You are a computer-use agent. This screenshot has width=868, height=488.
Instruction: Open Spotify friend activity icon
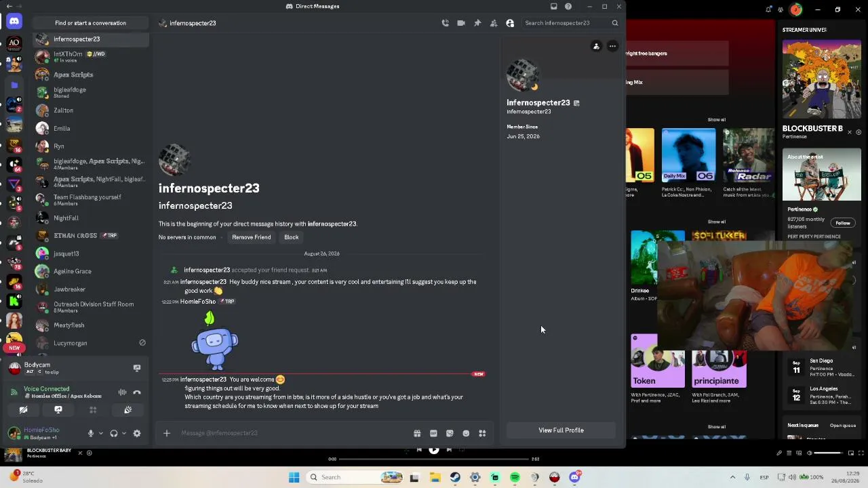[780, 9]
